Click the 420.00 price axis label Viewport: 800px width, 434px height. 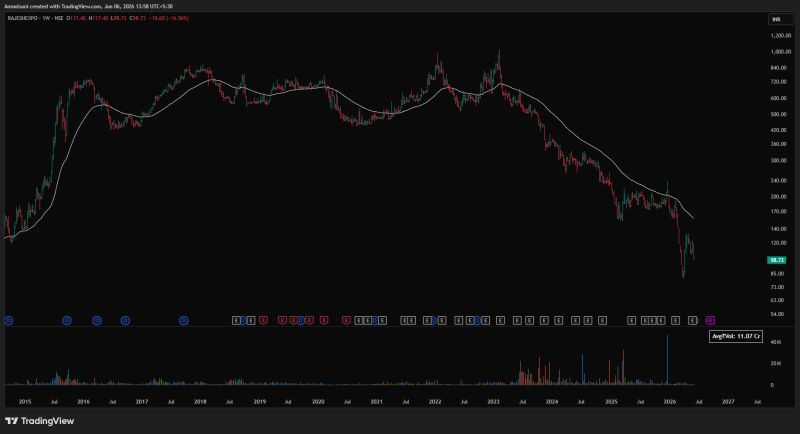(779, 130)
